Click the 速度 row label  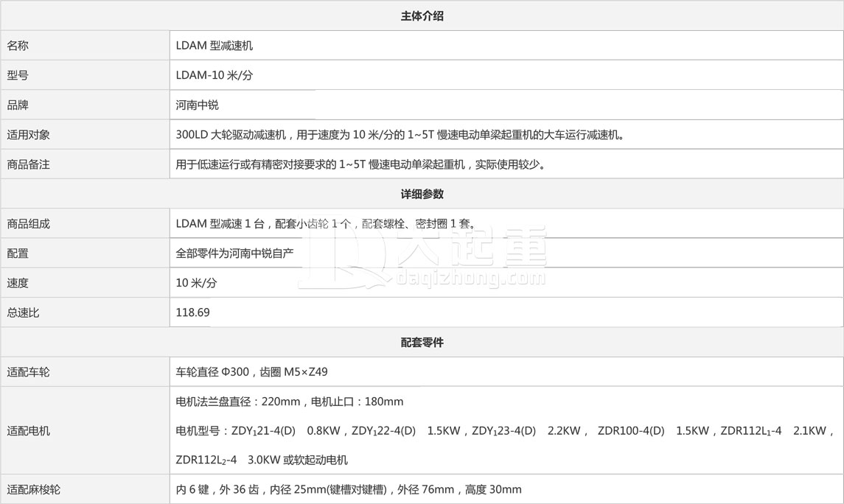tap(18, 283)
